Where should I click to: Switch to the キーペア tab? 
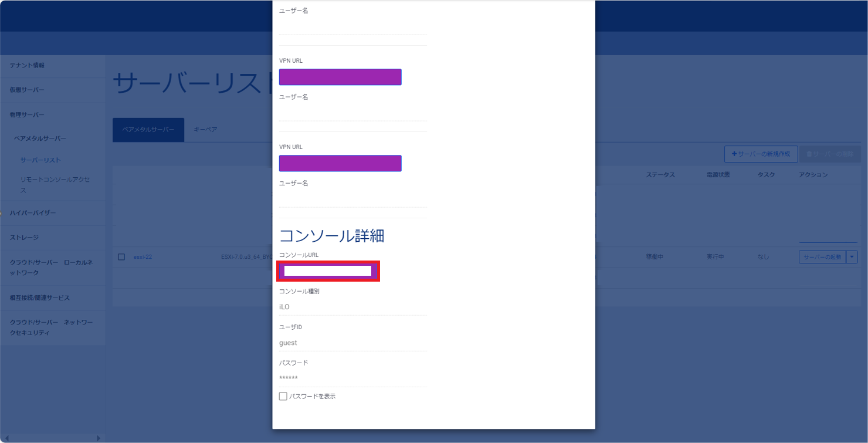205,129
